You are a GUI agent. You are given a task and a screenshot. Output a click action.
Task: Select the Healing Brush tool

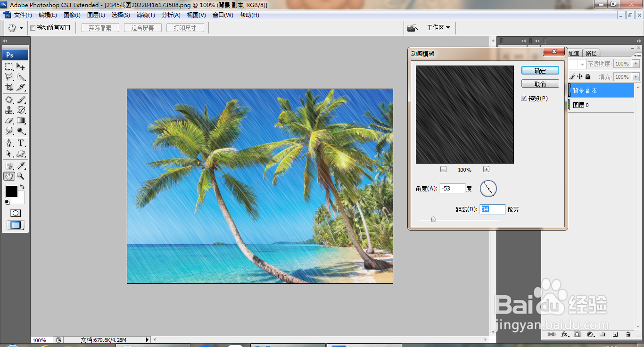tap(9, 99)
